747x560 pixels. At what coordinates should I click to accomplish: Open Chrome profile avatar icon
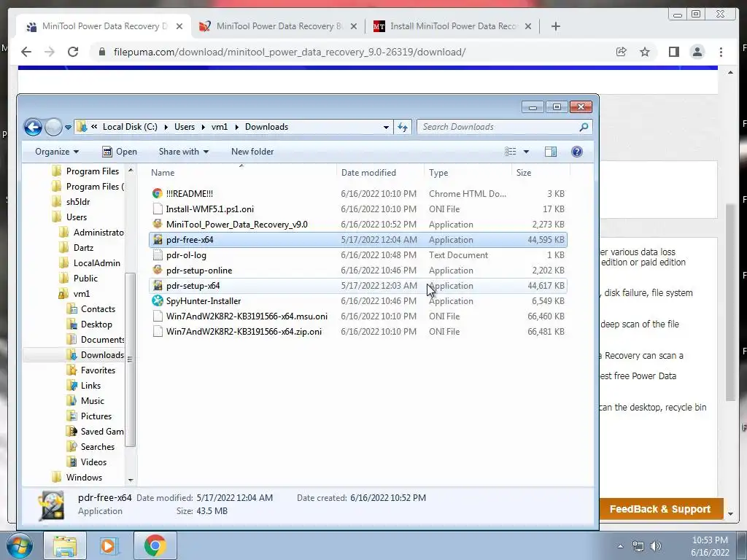pyautogui.click(x=697, y=52)
